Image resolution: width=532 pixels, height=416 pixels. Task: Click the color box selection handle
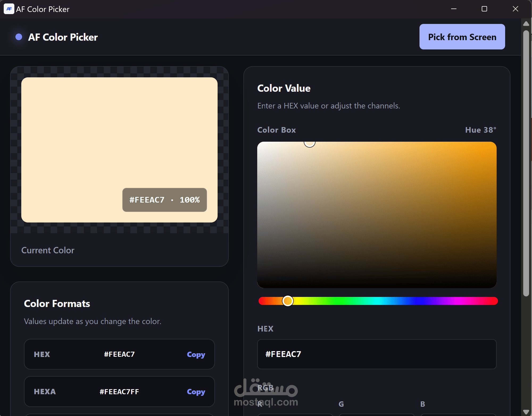pyautogui.click(x=310, y=142)
